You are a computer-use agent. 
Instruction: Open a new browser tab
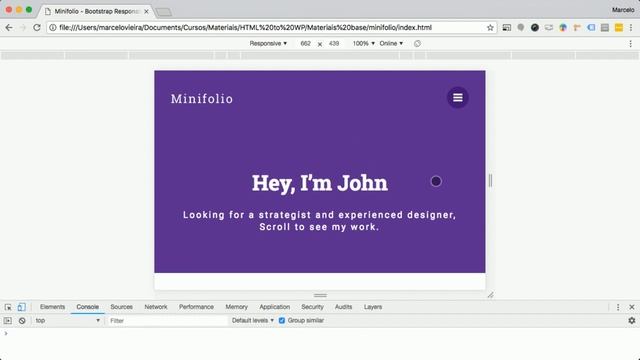pos(164,12)
